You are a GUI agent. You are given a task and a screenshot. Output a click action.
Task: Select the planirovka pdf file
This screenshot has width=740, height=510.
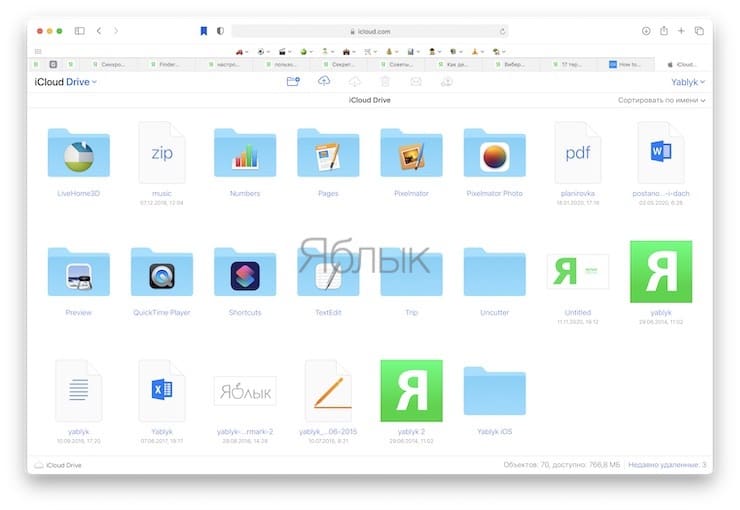578,152
